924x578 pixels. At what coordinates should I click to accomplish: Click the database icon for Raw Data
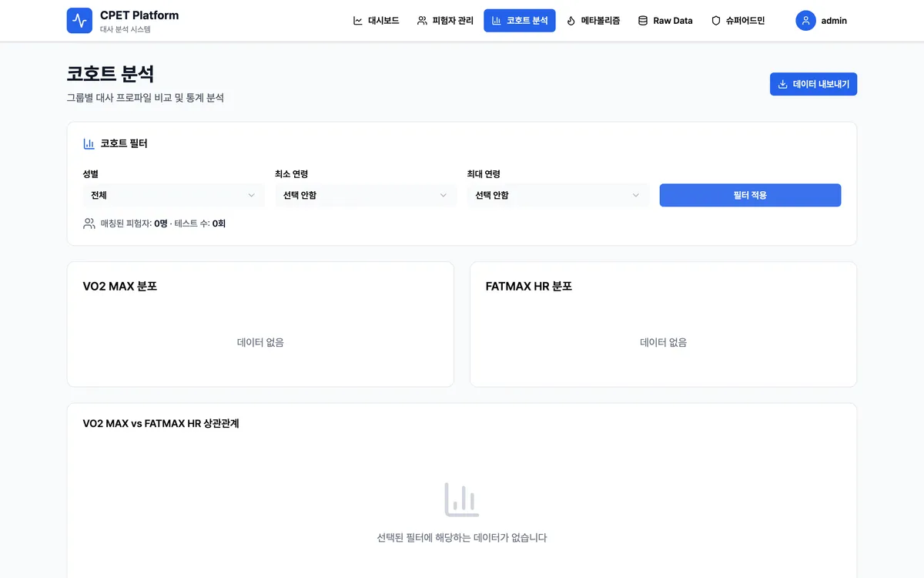tap(643, 21)
